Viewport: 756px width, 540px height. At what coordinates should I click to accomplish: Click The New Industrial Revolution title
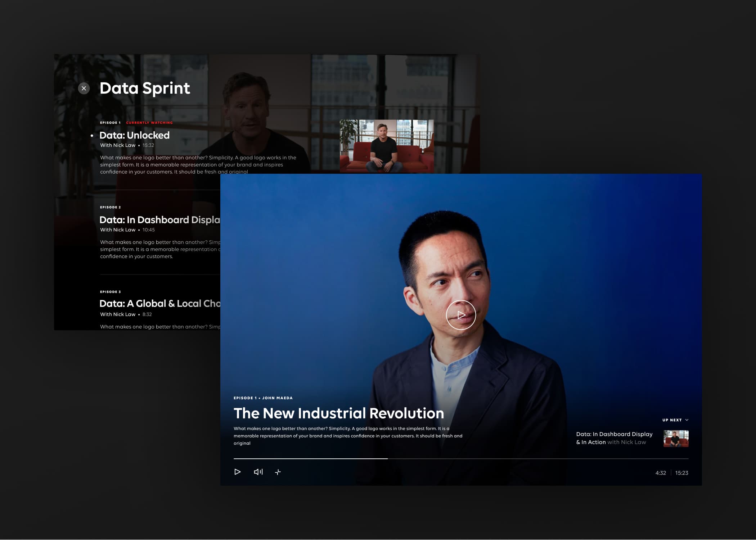(338, 413)
